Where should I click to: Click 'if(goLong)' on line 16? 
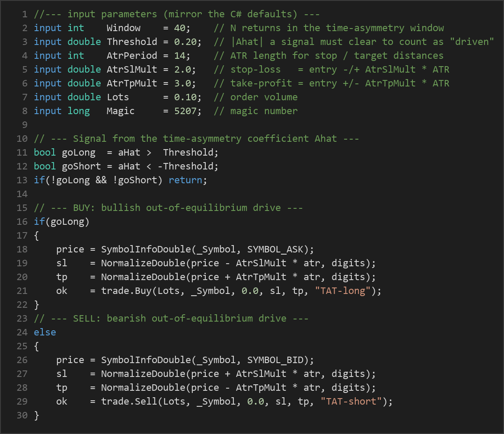click(62, 221)
